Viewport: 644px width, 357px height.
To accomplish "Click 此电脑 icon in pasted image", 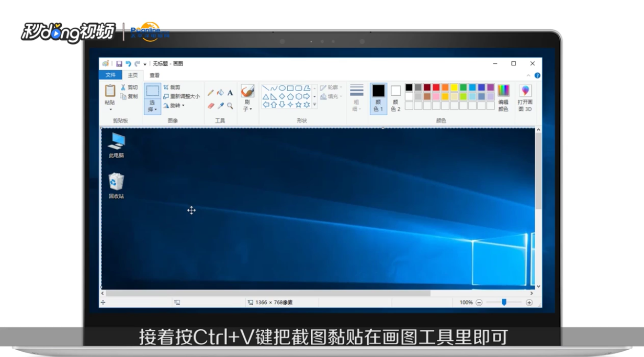I will tap(116, 146).
